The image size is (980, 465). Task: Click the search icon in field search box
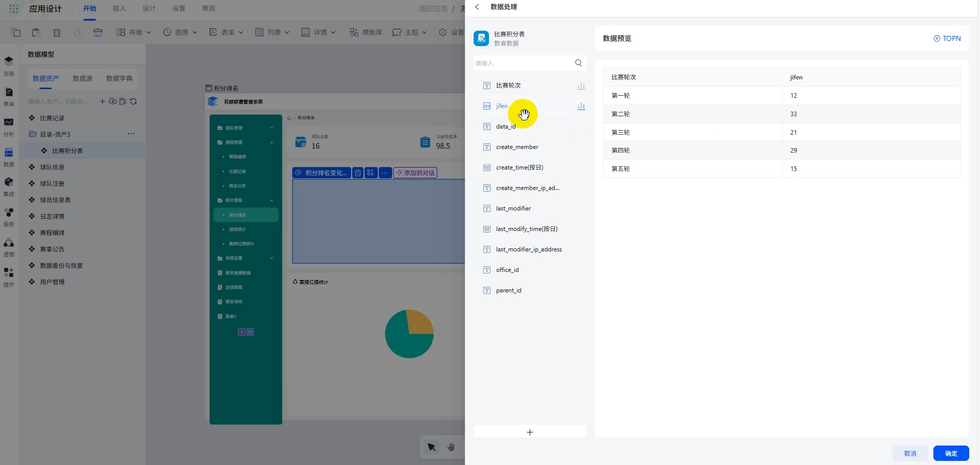(x=578, y=63)
